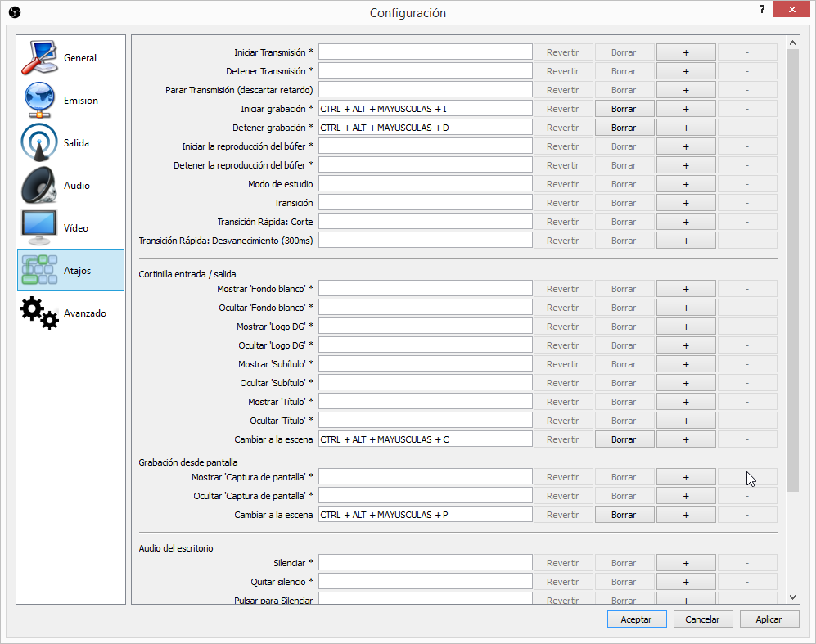
Task: Click the Aplicar button
Action: click(x=769, y=619)
